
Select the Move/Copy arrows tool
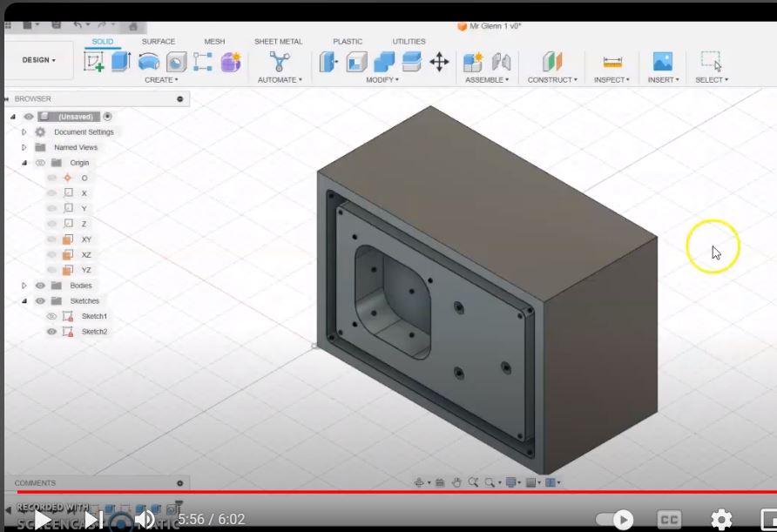pos(439,63)
